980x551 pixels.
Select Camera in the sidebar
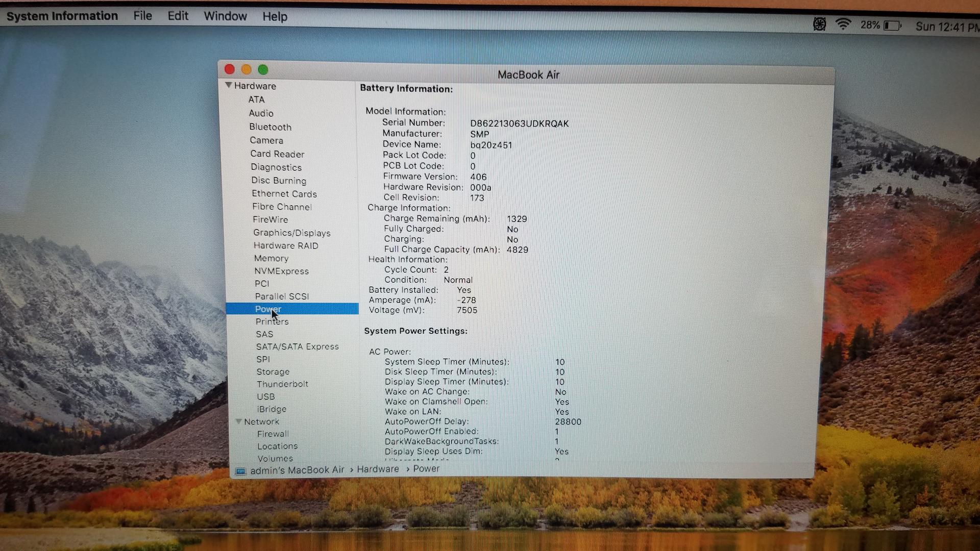[266, 140]
